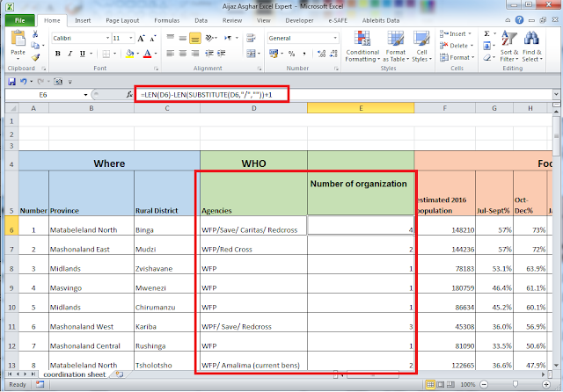Click the Fill down icon
The image size is (563, 392).
coord(486,46)
